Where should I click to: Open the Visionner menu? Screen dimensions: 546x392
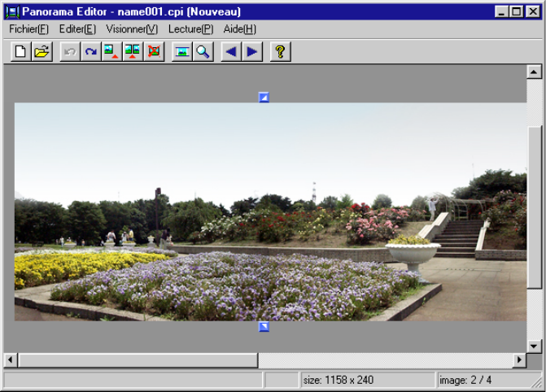tap(132, 28)
